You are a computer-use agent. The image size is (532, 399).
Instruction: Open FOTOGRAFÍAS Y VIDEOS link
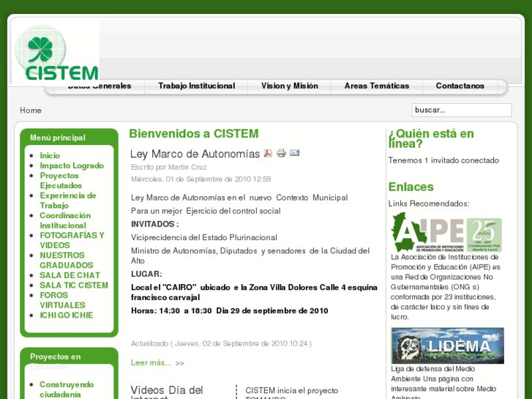point(72,240)
